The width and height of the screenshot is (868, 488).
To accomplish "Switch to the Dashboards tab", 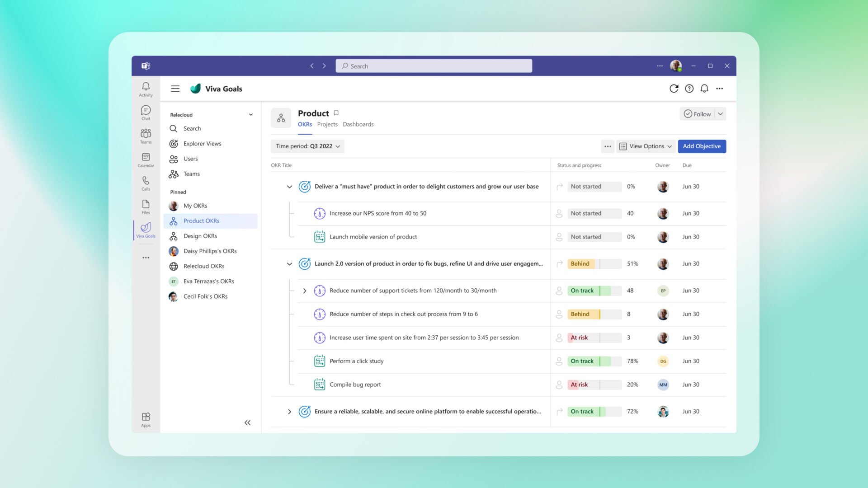I will click(358, 124).
